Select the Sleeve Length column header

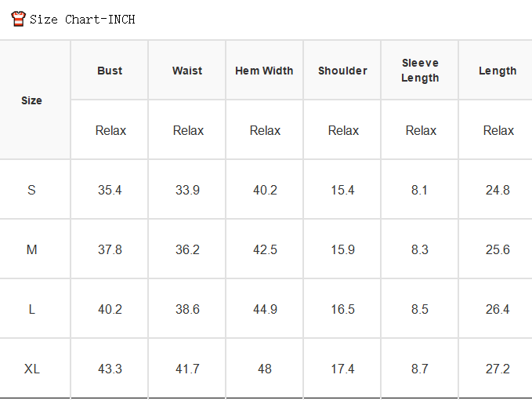420,71
